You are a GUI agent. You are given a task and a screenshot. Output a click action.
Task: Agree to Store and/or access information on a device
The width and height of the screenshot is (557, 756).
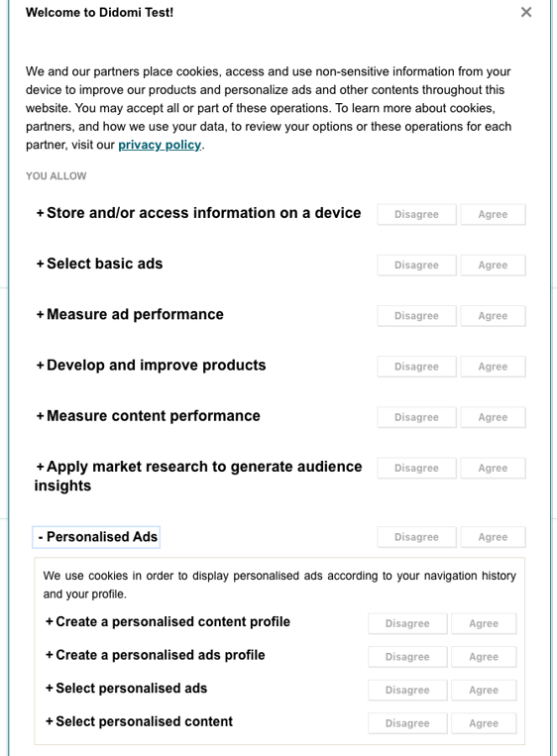[493, 215]
